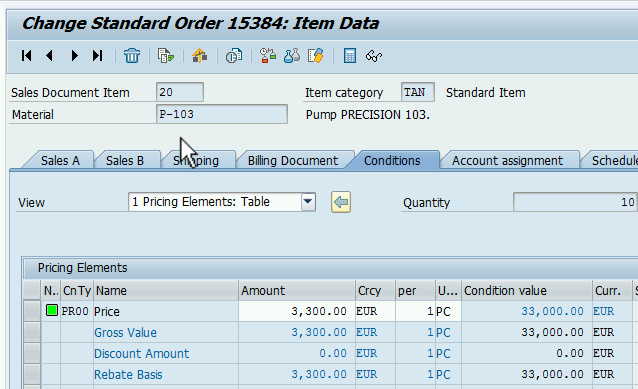Click the calculator toolbar icon
Screen dimensions: 638x389
pos(350,56)
